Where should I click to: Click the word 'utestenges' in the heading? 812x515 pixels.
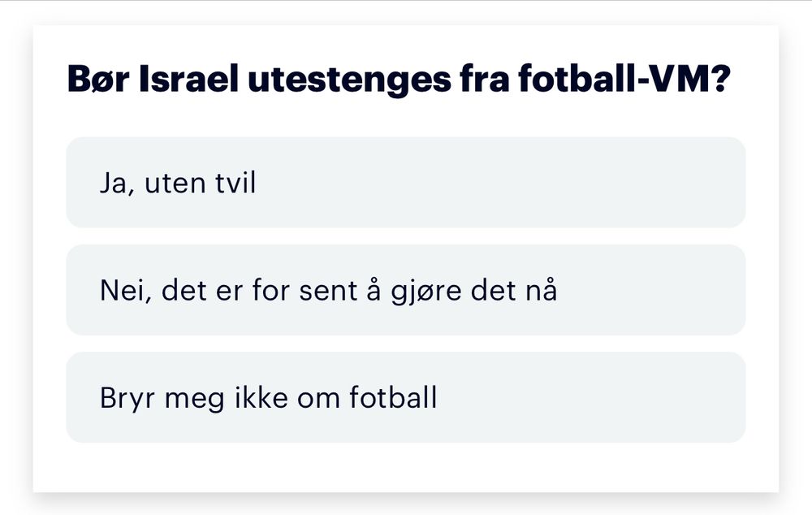click(349, 80)
